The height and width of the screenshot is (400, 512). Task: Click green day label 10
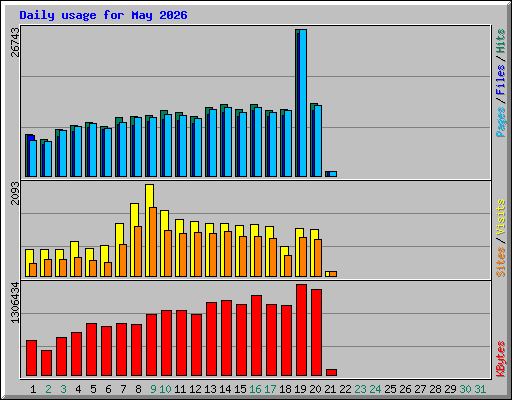pyautogui.click(x=165, y=389)
